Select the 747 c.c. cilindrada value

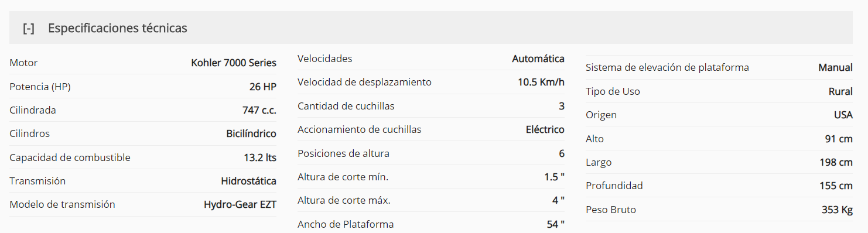259,110
